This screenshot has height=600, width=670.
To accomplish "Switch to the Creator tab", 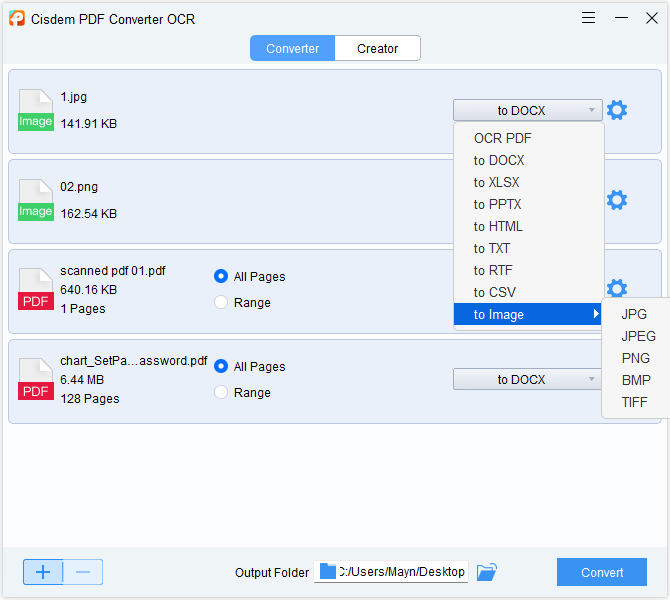I will tap(378, 48).
